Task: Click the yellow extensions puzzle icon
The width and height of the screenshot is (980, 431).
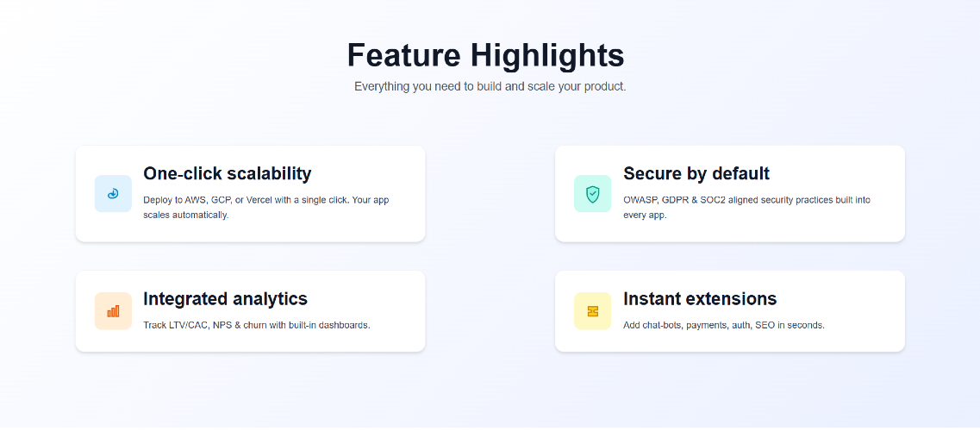Action: (x=592, y=311)
